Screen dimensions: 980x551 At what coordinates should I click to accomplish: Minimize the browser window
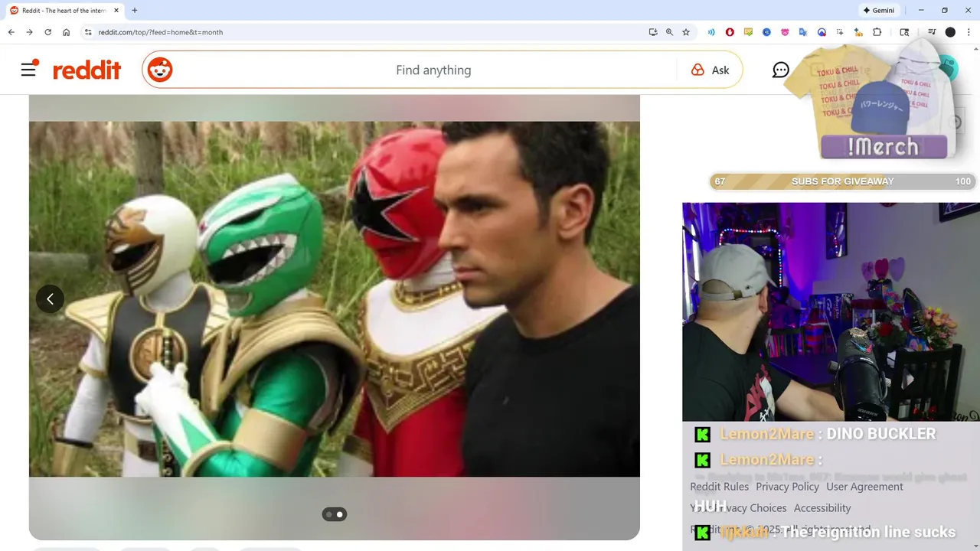pyautogui.click(x=921, y=11)
